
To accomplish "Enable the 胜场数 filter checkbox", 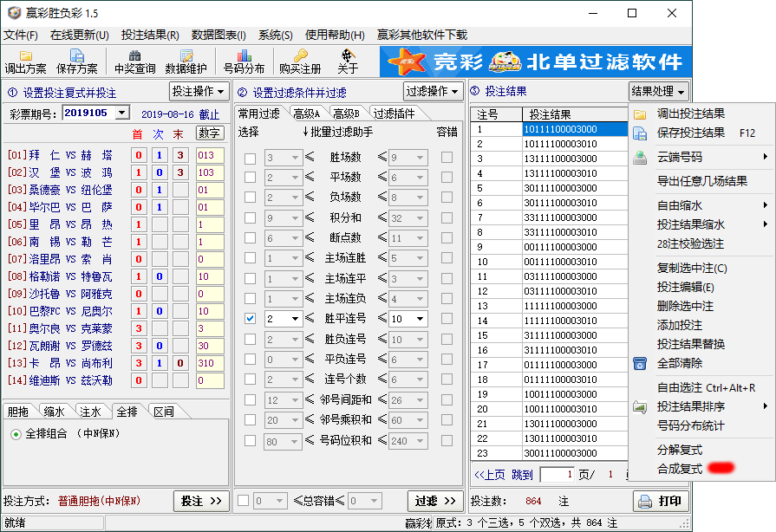I will [250, 159].
